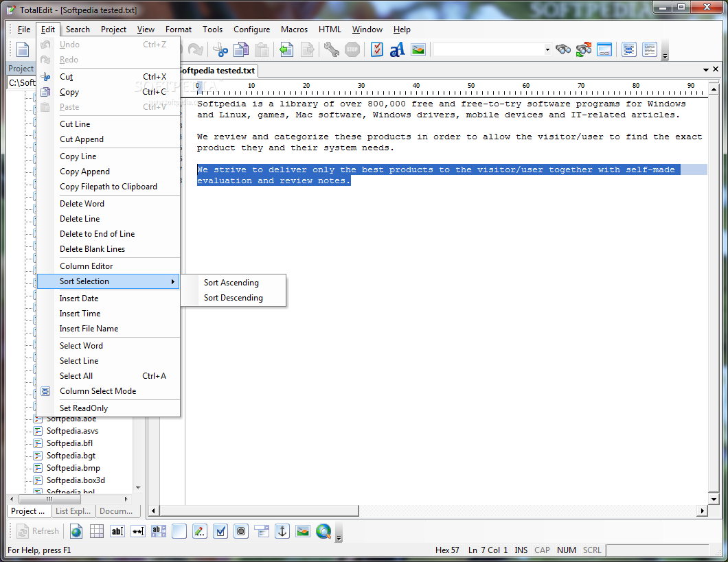Open the toolbar search combo box dropdown

click(x=547, y=49)
